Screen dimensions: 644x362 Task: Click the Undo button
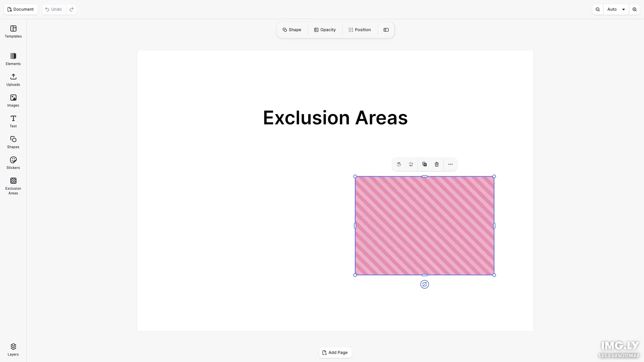tap(54, 9)
